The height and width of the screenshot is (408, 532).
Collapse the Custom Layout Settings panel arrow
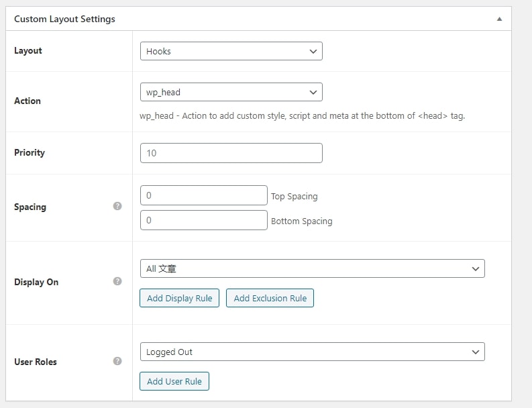(x=499, y=19)
